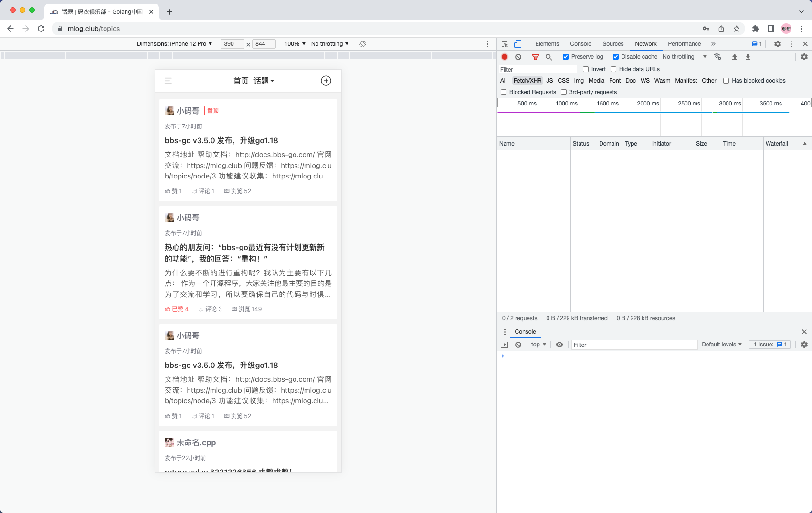Click the plus circle new-post icon
Image resolution: width=812 pixels, height=513 pixels.
pos(326,81)
